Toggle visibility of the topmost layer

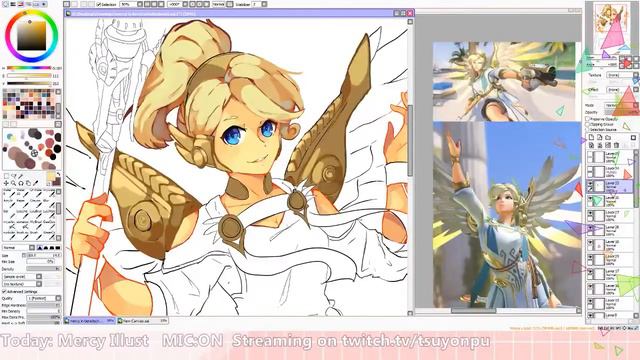(590, 154)
